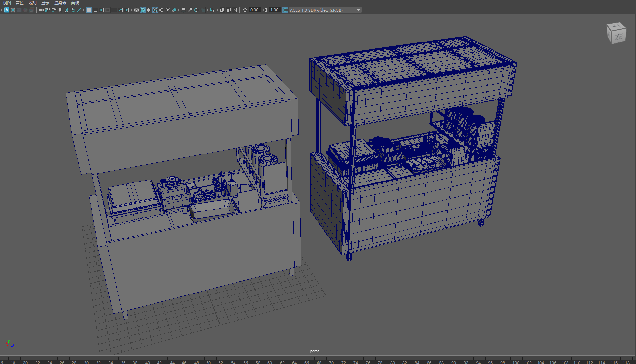The image size is (636, 364).
Task: Click the camera bookmark icon
Action: (60, 10)
